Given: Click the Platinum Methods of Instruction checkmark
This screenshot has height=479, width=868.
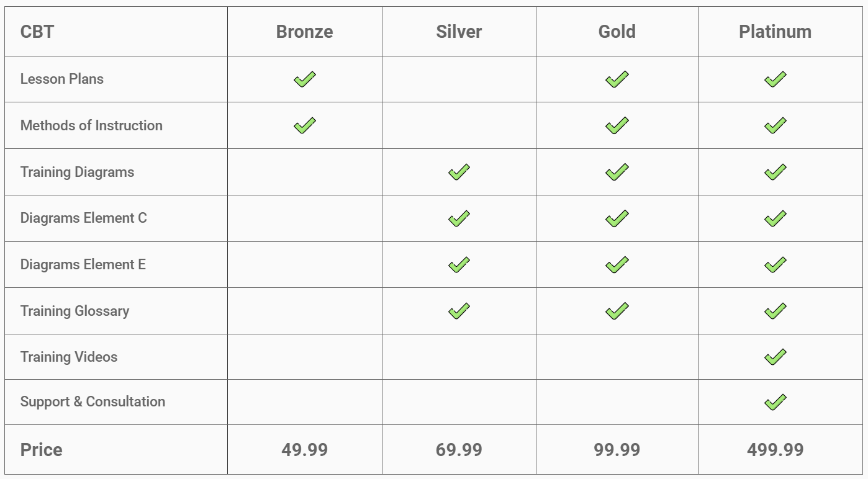Looking at the screenshot, I should [x=775, y=126].
